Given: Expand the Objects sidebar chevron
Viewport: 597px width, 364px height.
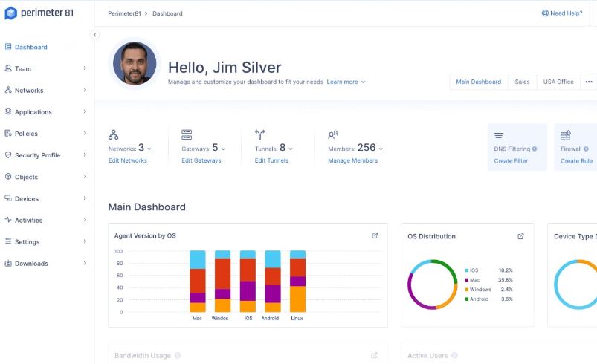Looking at the screenshot, I should [85, 177].
